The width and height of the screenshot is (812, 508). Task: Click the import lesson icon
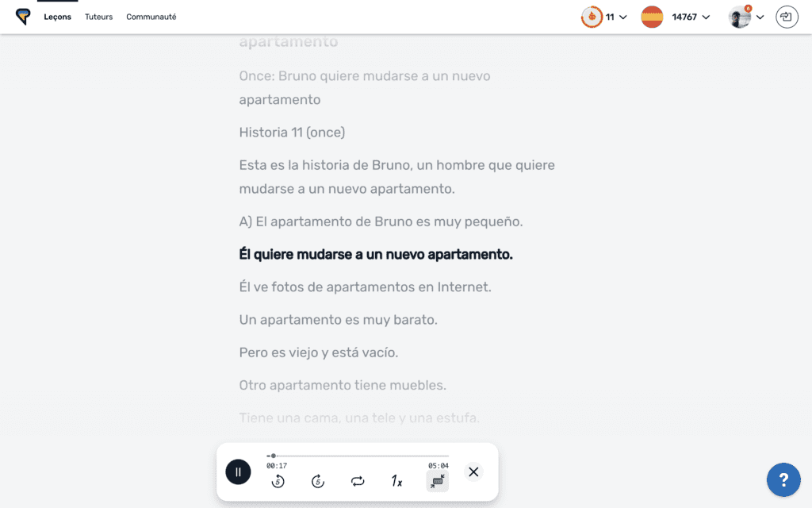[787, 17]
